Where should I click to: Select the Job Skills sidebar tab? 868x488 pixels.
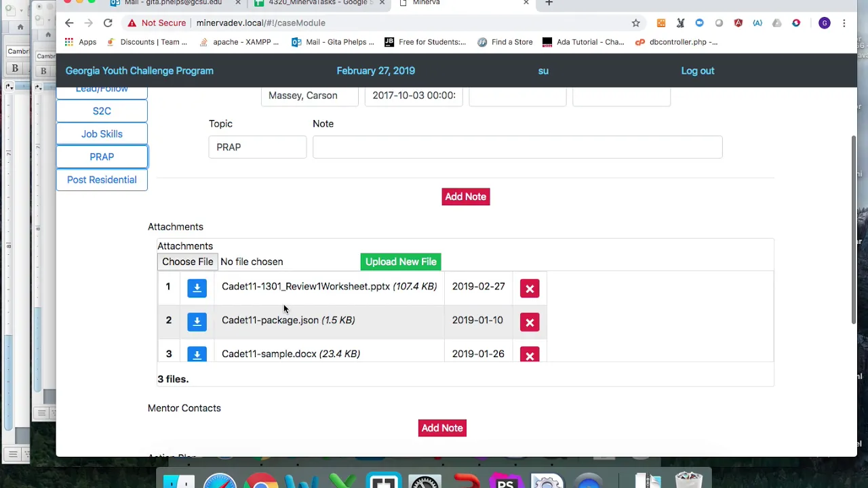pos(102,134)
